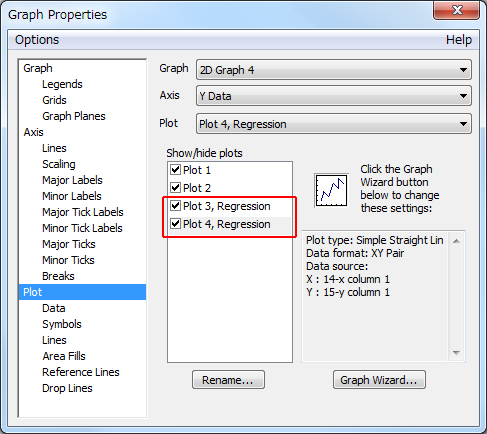Open the Plot dropdown list
487x434 pixels.
click(334, 124)
